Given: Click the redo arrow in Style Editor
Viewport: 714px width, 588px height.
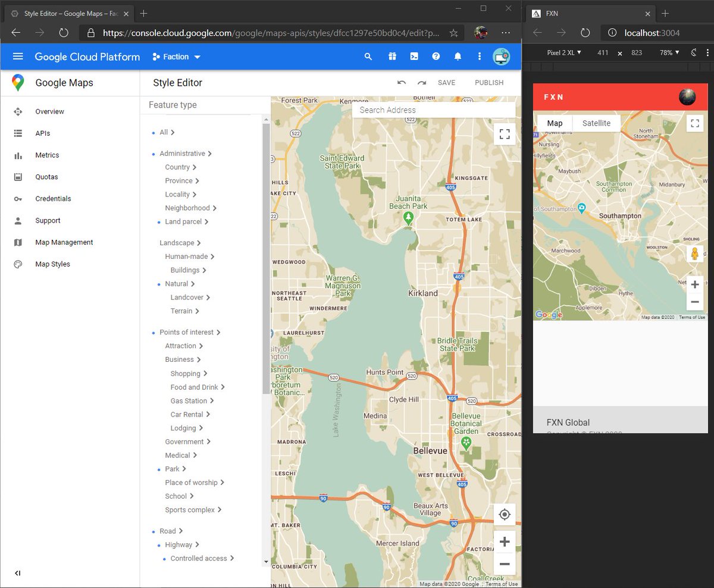Looking at the screenshot, I should [422, 83].
